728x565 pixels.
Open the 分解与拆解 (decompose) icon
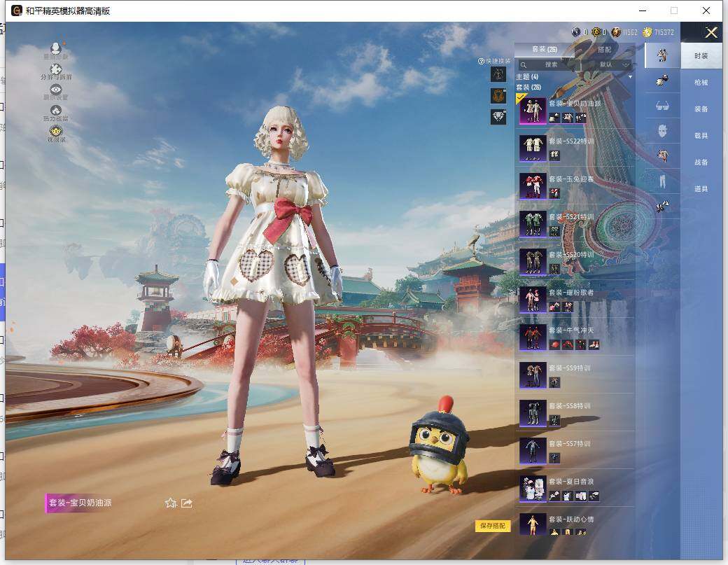[x=56, y=69]
